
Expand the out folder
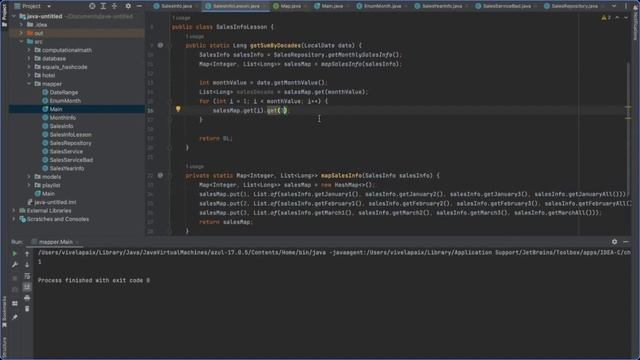point(21,33)
